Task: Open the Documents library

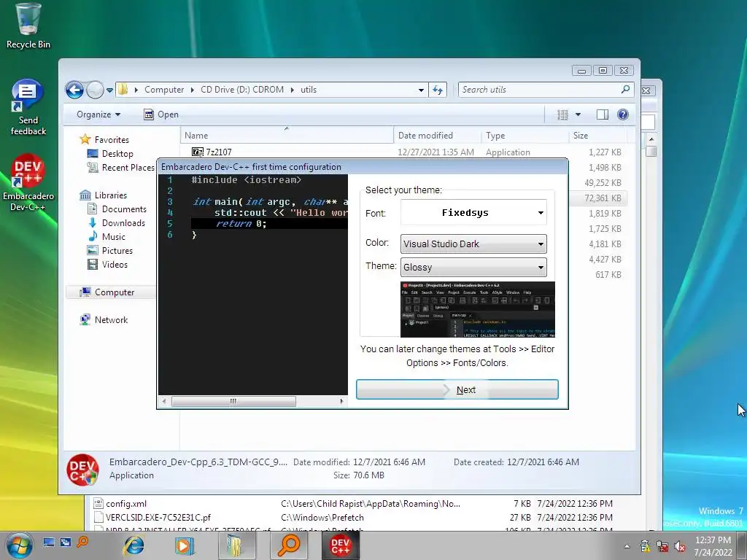Action: click(x=124, y=209)
